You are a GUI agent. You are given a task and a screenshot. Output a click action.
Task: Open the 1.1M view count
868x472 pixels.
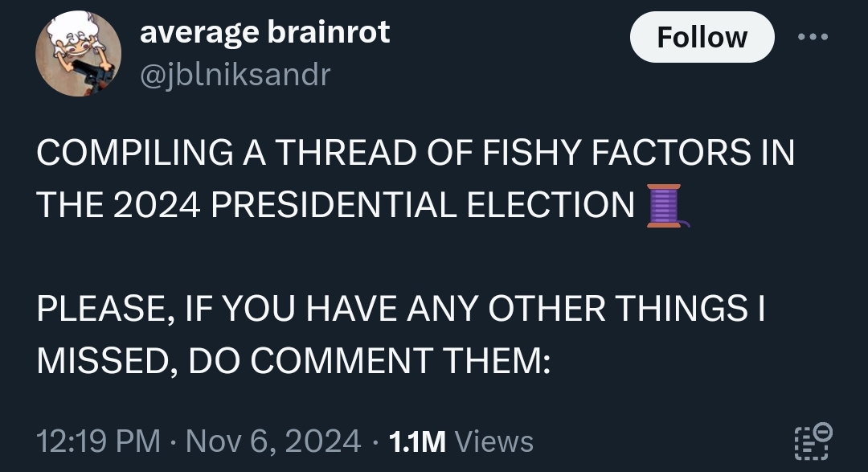coord(416,441)
